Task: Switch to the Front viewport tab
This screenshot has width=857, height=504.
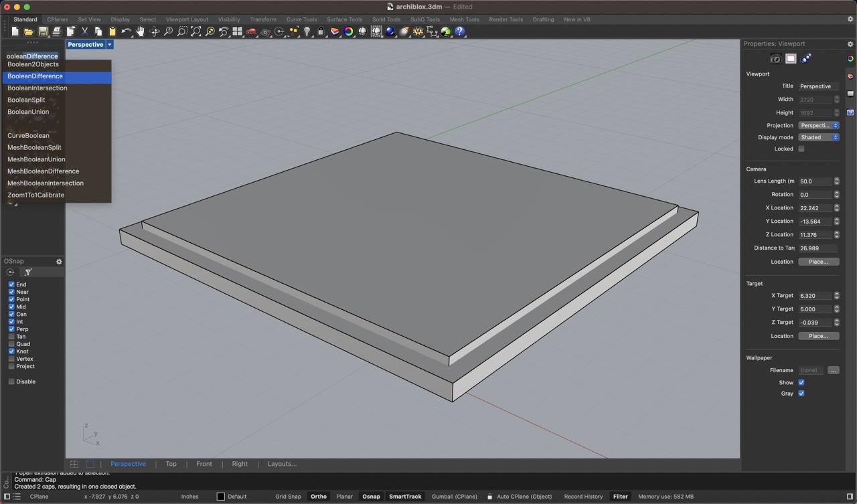Action: (204, 464)
